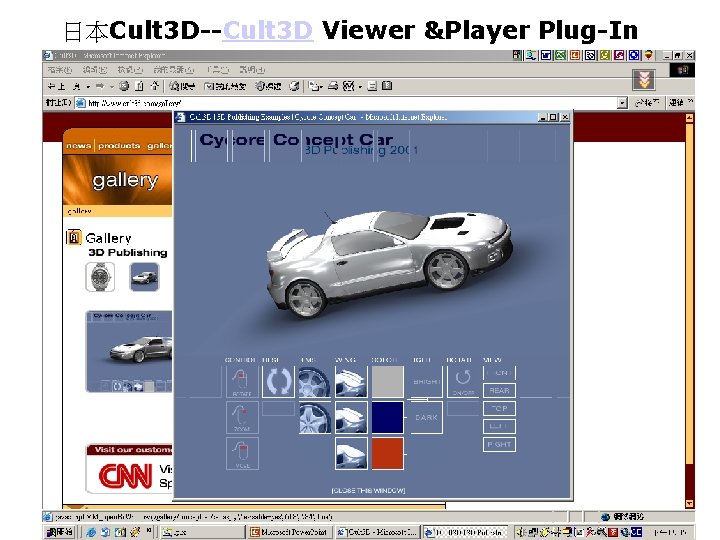Switch to Cult3D Microsoft IE taskbar button
Image resolution: width=720 pixels, height=540 pixels.
(x=377, y=532)
